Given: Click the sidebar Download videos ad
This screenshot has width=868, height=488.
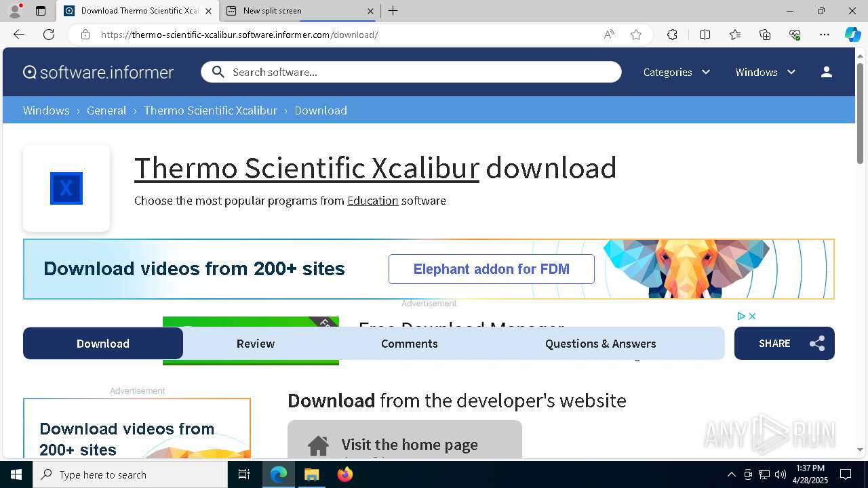Looking at the screenshot, I should click(x=137, y=428).
